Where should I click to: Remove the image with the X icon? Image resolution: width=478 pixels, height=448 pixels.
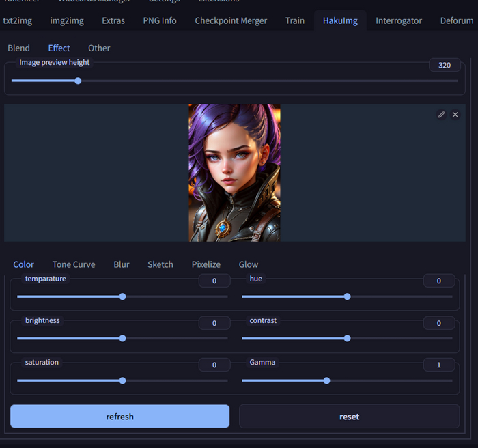pyautogui.click(x=455, y=115)
